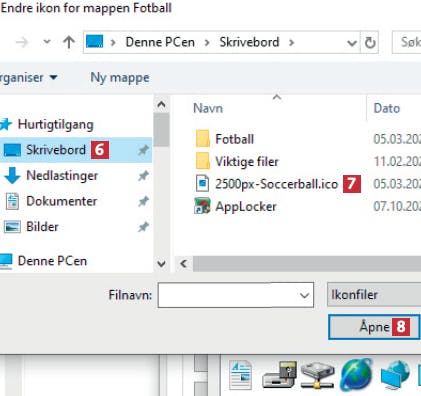Screen dimensions: 421x396
Task: Click the refresh icon in address bar
Action: [x=370, y=43]
